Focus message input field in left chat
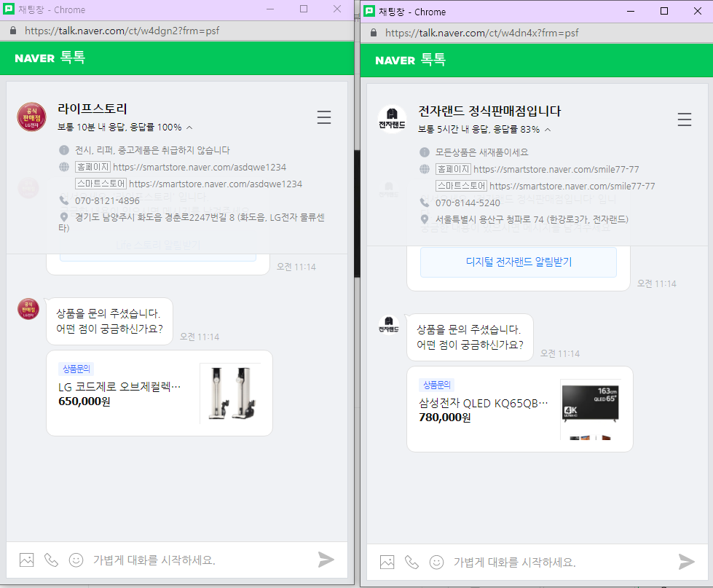Viewport: 713px width, 588px height. pos(200,560)
